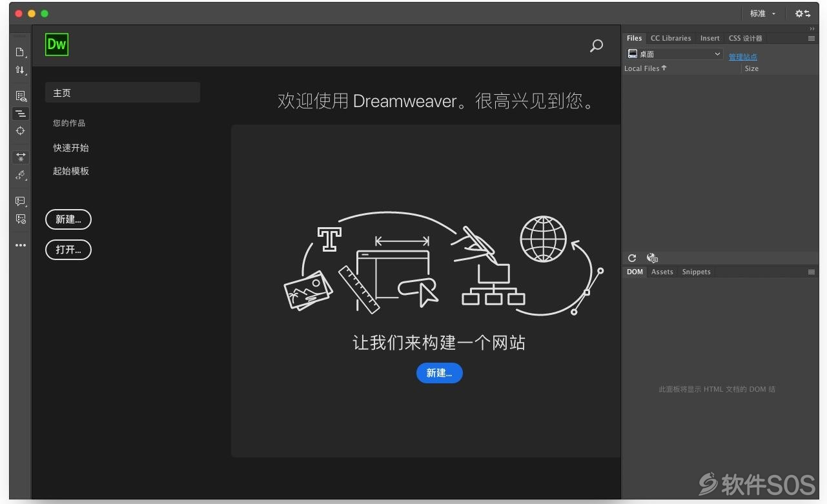Viewport: 827px width, 504px height.
Task: Open the 标准 workspace dropdown
Action: (x=763, y=14)
